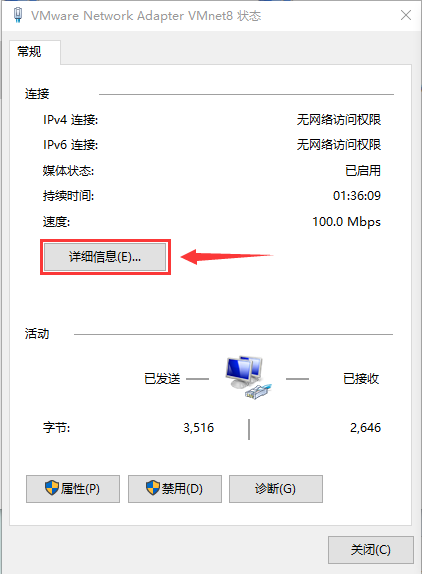
Task: Run 诊断(G) network diagnostics
Action: coord(276,489)
